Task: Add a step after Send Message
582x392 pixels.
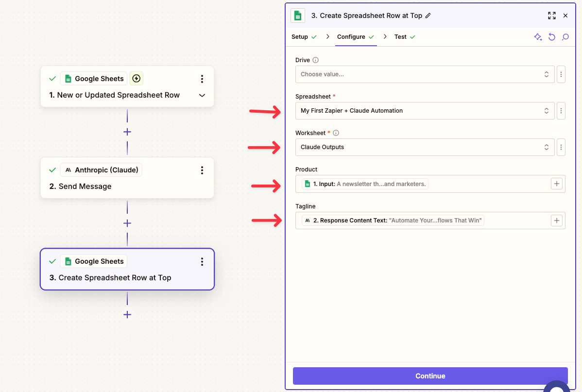Action: (x=127, y=223)
